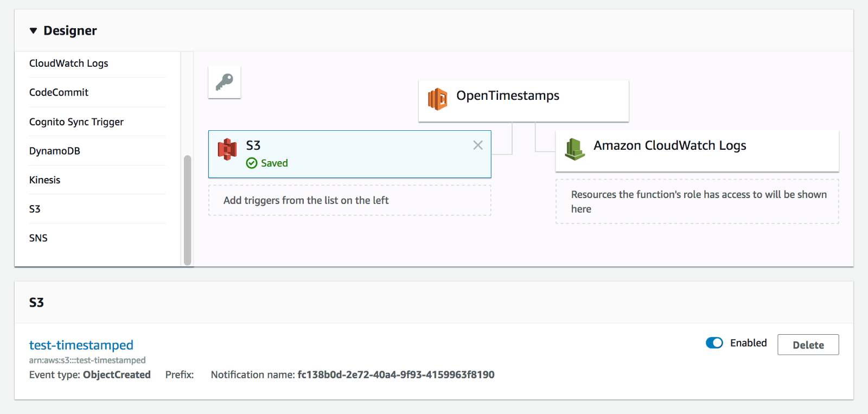Image resolution: width=868 pixels, height=414 pixels.
Task: Add CodeCommit trigger from list
Action: click(59, 92)
